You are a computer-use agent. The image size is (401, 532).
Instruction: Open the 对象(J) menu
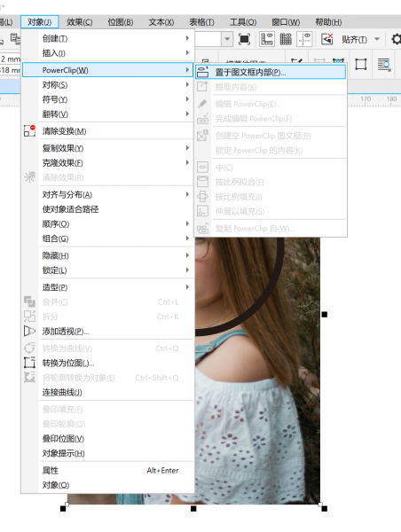(x=39, y=22)
